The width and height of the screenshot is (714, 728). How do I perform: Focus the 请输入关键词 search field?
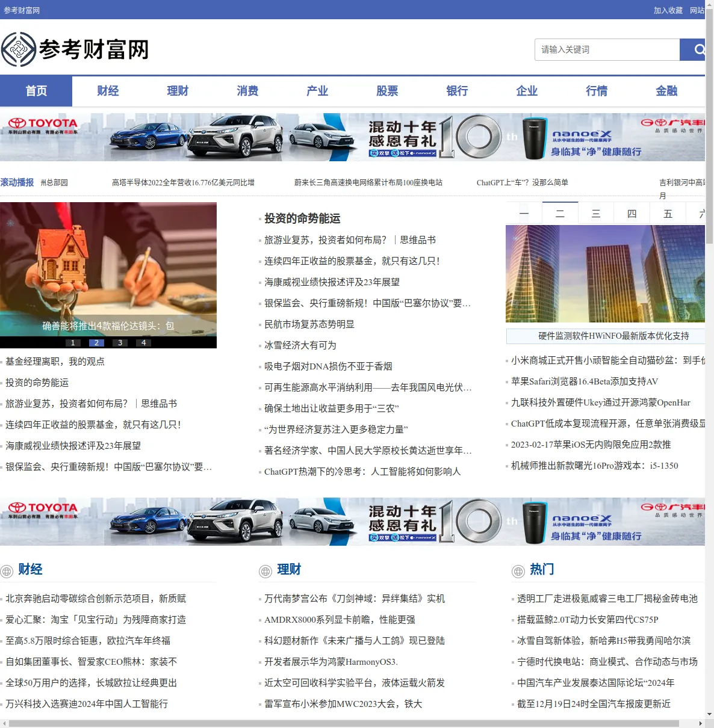[607, 49]
